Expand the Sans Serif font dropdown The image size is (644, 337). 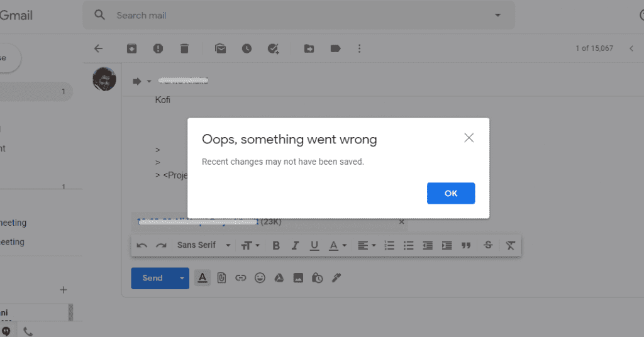204,245
